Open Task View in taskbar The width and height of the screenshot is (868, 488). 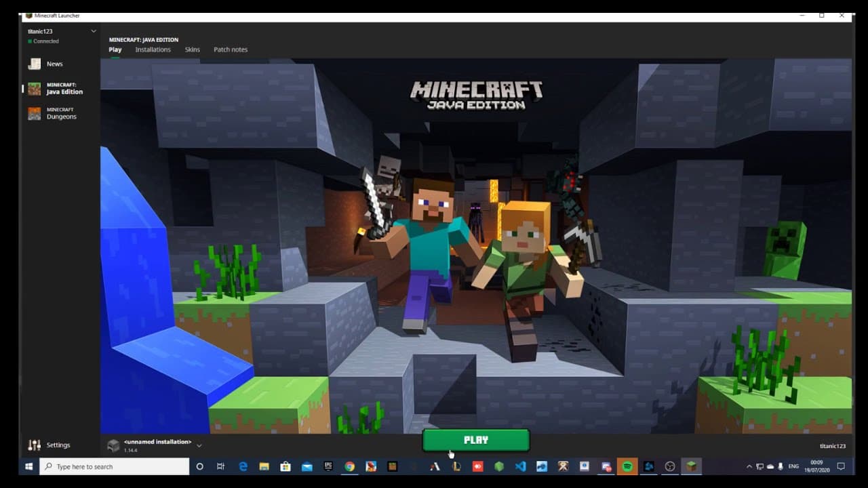220,466
